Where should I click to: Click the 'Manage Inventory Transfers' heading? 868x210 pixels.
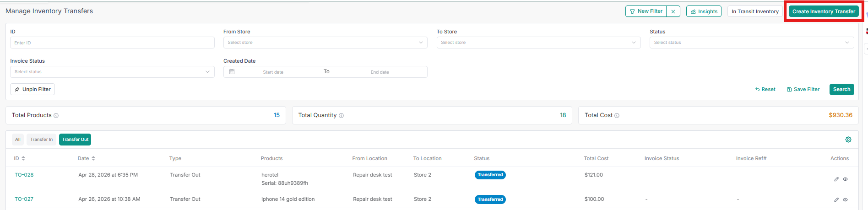(49, 11)
